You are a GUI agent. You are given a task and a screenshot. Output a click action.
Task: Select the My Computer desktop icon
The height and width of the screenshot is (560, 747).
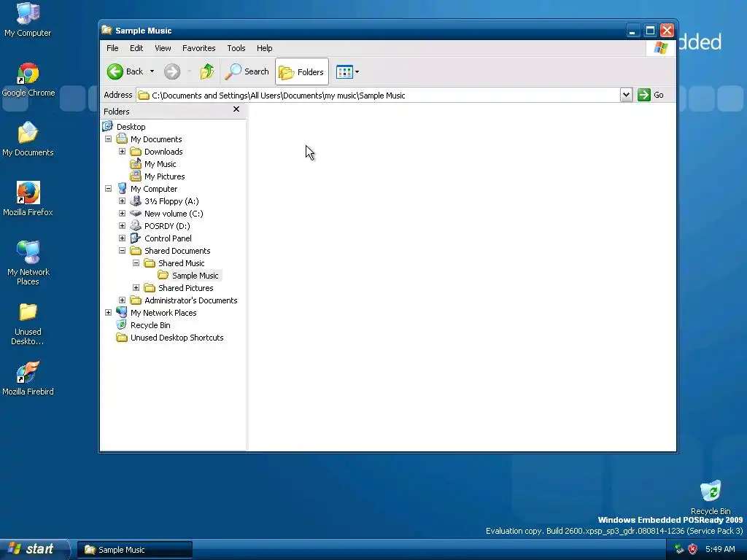click(x=28, y=20)
